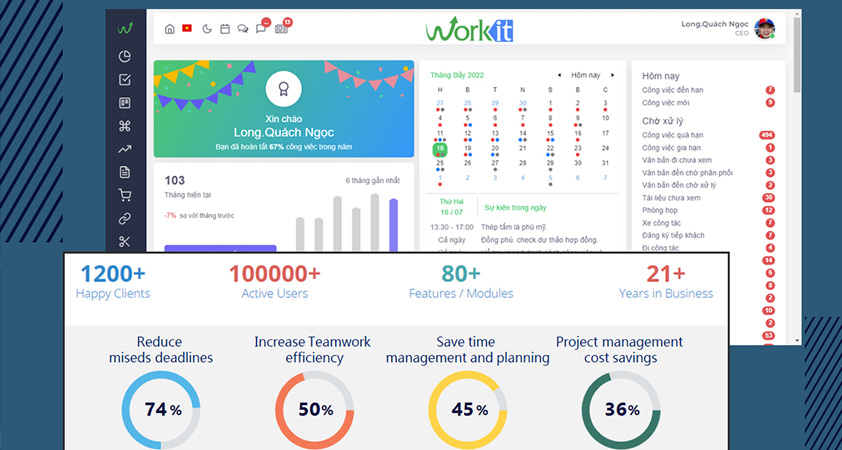The width and height of the screenshot is (842, 450).
Task: Click the user avatar photo
Action: pos(764,28)
